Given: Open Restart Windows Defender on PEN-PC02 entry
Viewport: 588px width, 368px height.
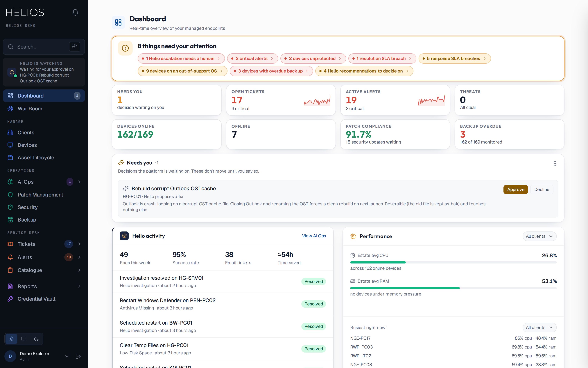Looking at the screenshot, I should tap(223, 304).
